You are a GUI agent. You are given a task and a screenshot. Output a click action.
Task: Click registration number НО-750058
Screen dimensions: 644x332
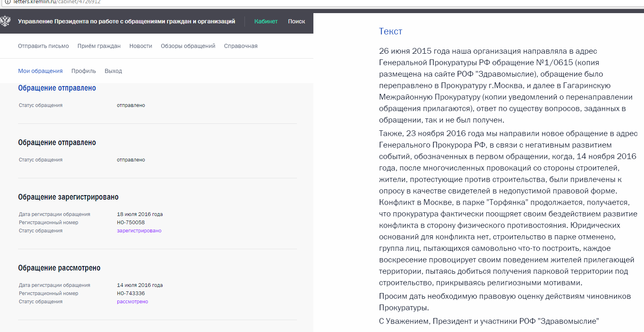(x=131, y=223)
